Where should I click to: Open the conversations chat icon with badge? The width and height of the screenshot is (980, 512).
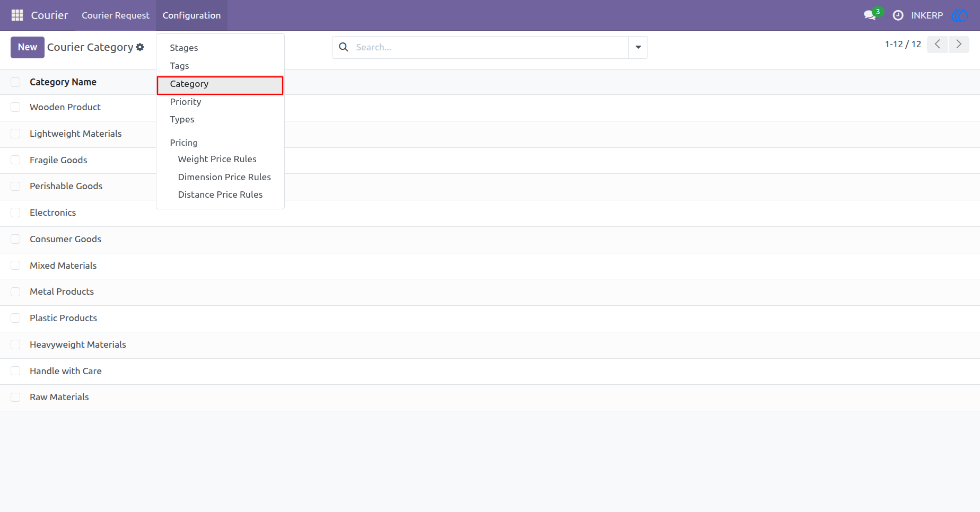[x=871, y=15]
